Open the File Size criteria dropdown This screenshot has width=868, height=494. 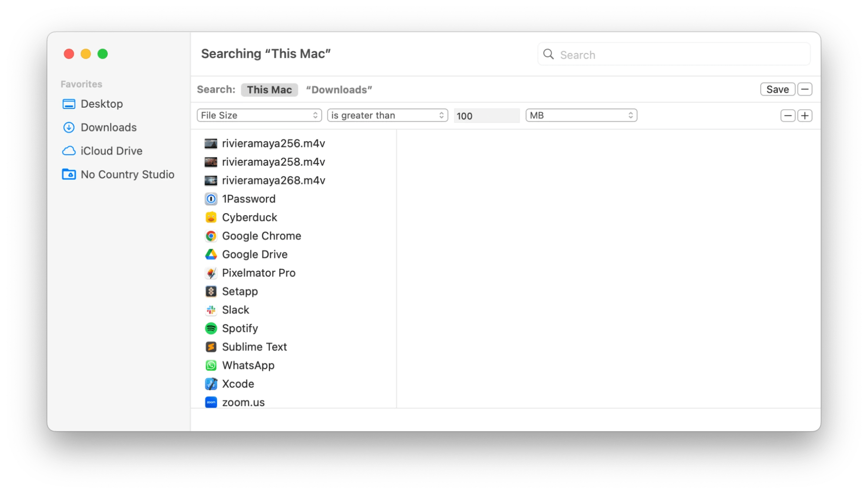click(x=259, y=115)
